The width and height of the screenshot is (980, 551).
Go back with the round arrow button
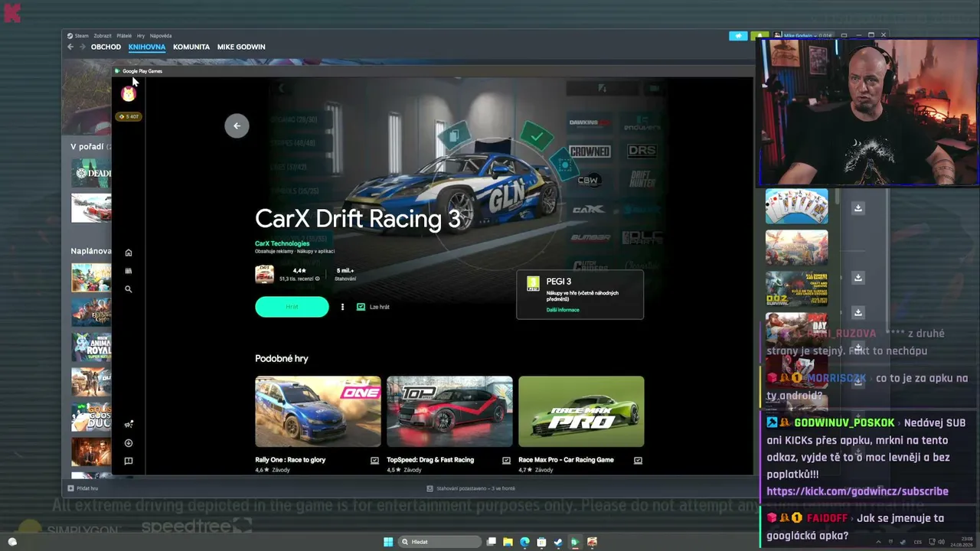point(237,126)
